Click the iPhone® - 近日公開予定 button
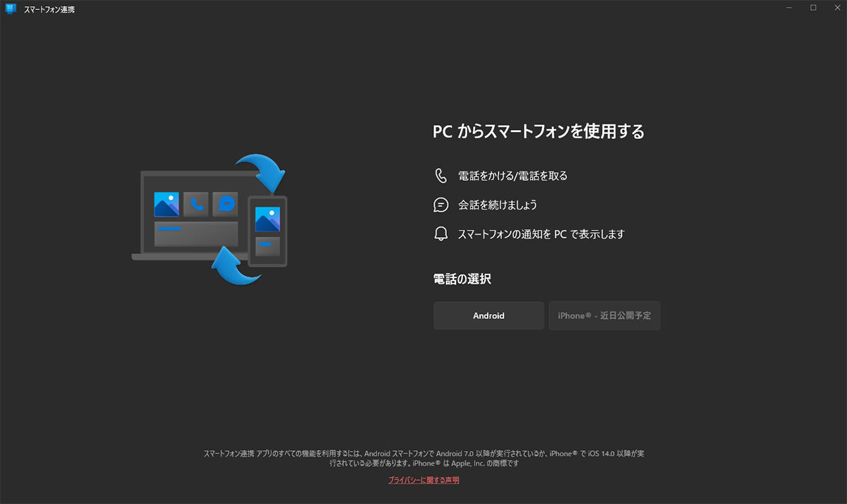 tap(604, 316)
